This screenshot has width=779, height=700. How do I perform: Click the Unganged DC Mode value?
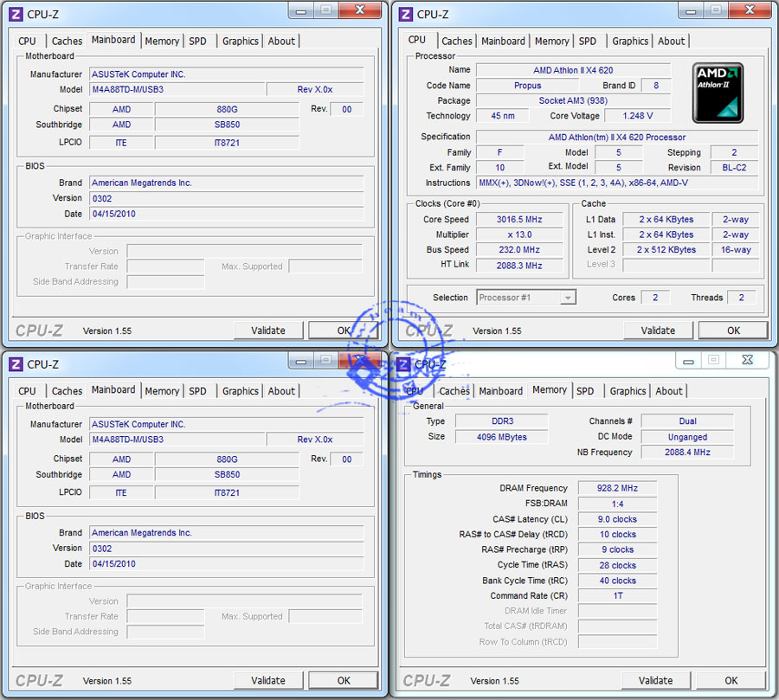pos(687,437)
